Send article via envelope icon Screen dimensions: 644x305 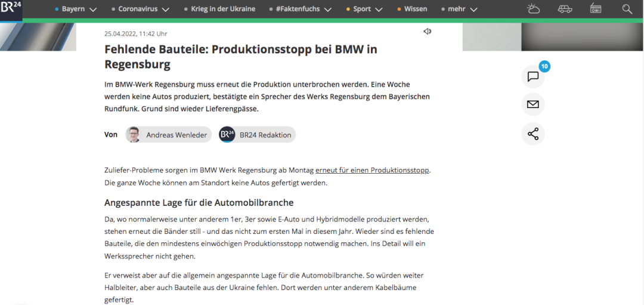tap(533, 104)
